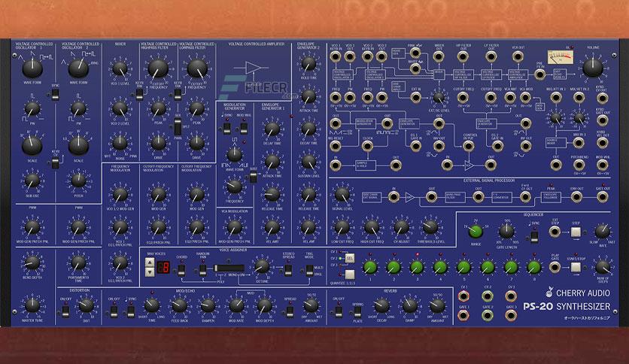Viewport: 629px width, 364px height.
Task: Click the MIXER OUT jack
Action: pyautogui.click(x=439, y=56)
